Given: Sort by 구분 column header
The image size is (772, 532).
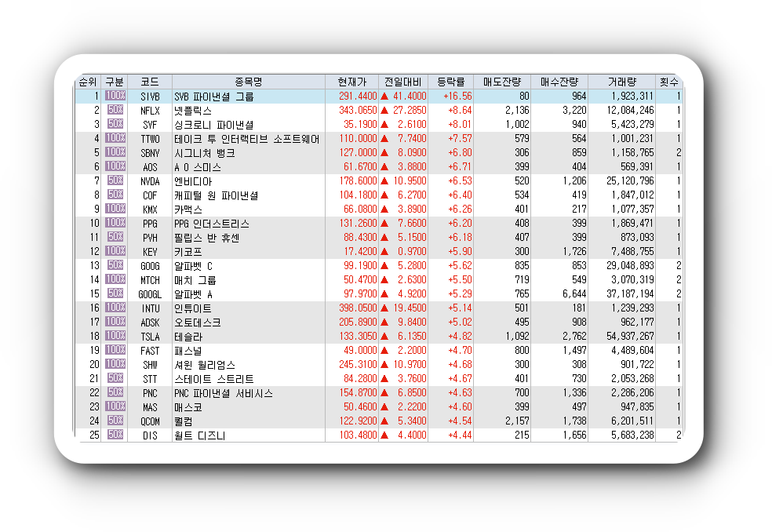Looking at the screenshot, I should [115, 82].
